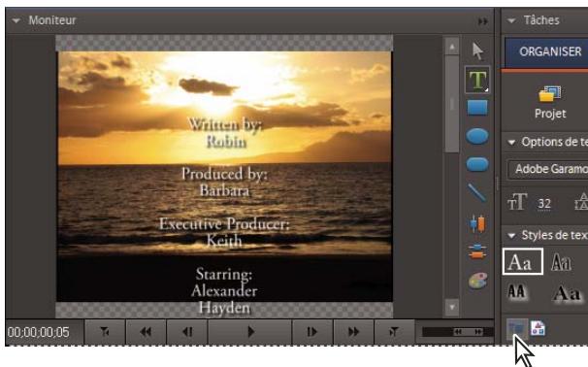Collapse the Moniteur panel triangle
588x367 pixels.
click(x=16, y=20)
